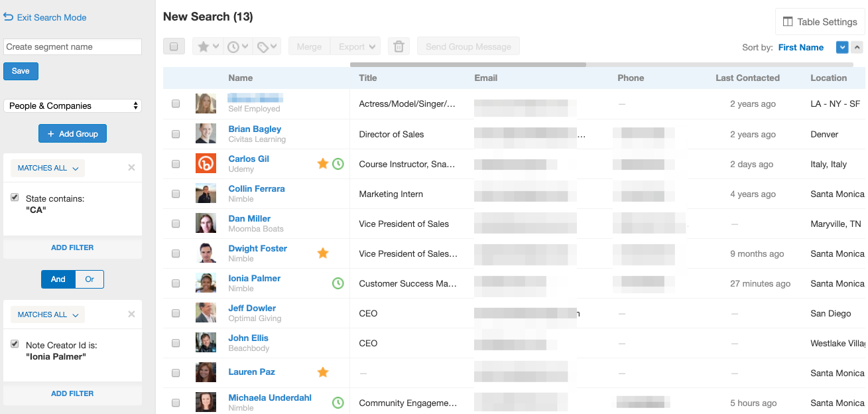Open the People & Companies dropdown
Image resolution: width=868 pixels, height=414 pixels.
(x=72, y=105)
